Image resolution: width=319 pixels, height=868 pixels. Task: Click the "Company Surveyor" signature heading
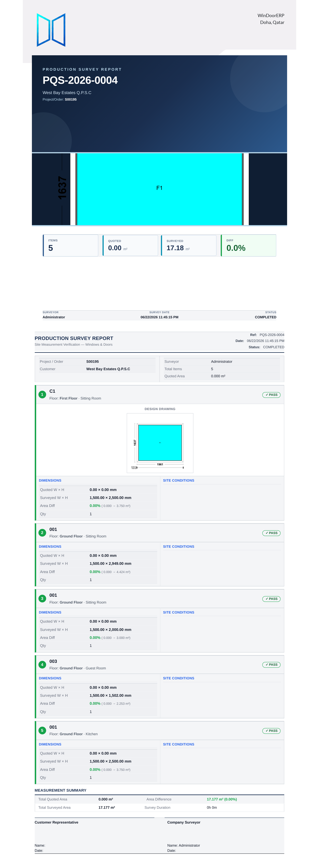pos(184,822)
